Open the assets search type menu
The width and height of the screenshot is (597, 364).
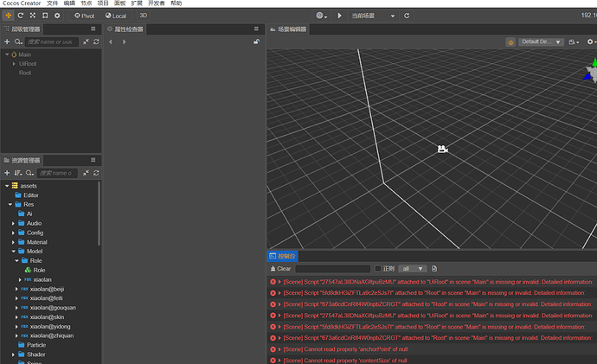click(29, 173)
